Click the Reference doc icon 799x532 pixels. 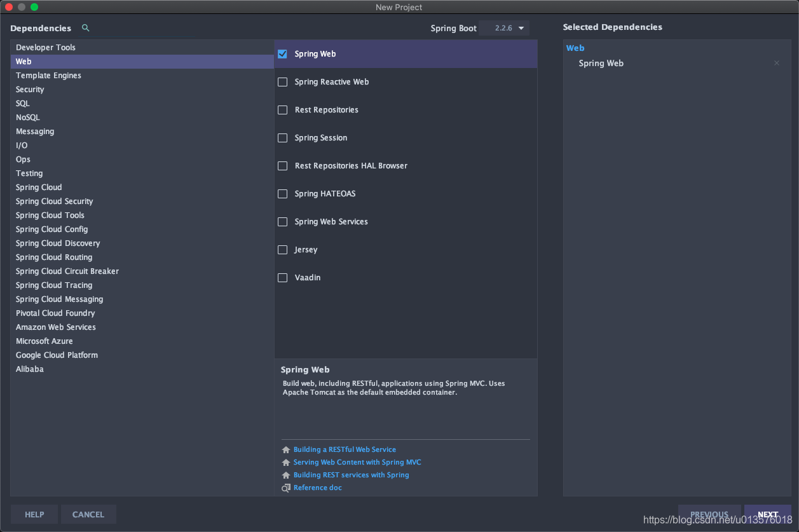(x=286, y=488)
